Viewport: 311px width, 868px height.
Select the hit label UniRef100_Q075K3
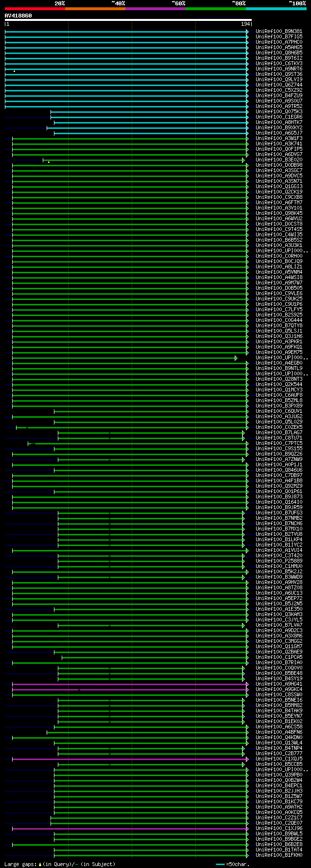279,111
